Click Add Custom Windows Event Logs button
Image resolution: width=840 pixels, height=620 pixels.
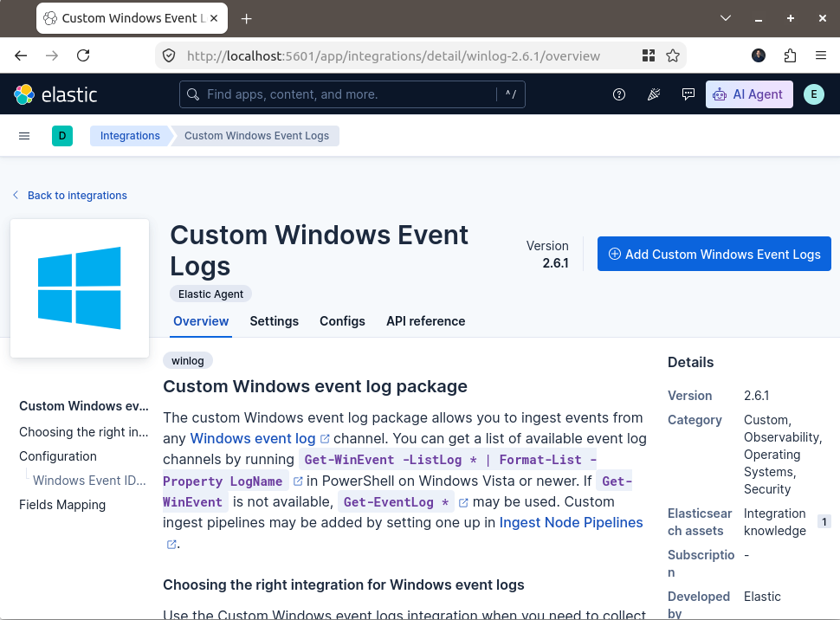714,254
